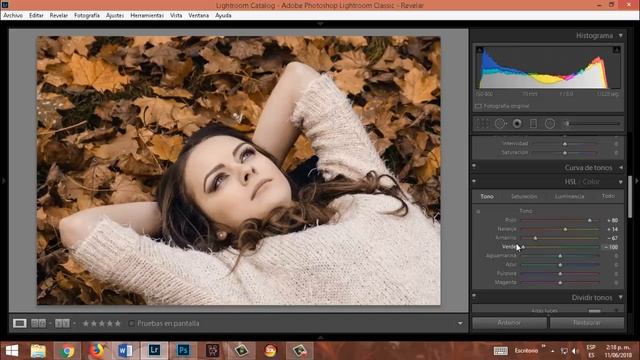640x360 pixels.
Task: Open File Explorer from taskbar
Action: 38,351
